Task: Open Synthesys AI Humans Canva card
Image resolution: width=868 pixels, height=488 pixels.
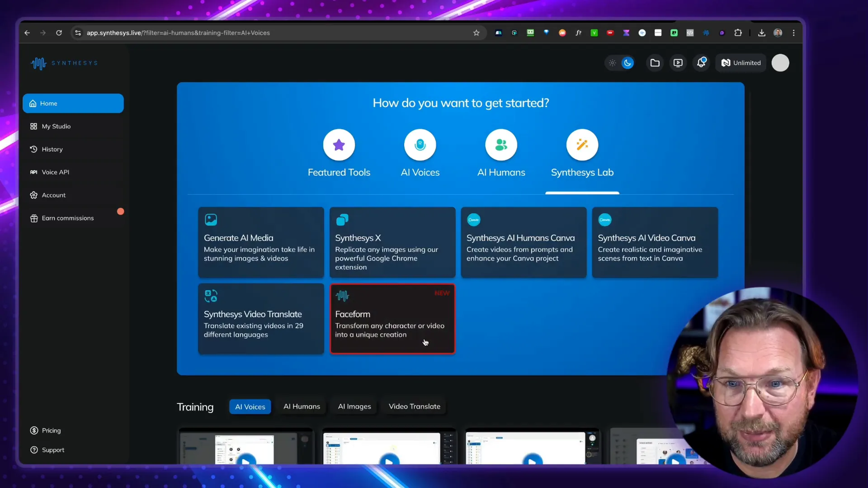Action: [x=524, y=242]
